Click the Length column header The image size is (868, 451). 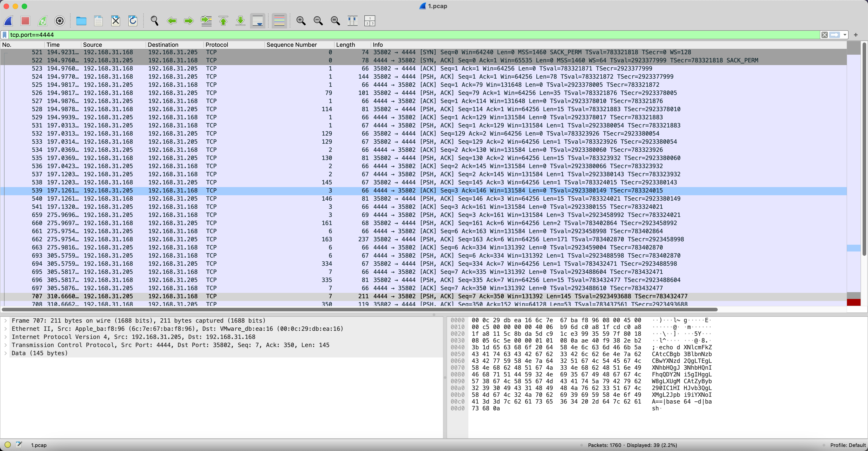point(345,45)
